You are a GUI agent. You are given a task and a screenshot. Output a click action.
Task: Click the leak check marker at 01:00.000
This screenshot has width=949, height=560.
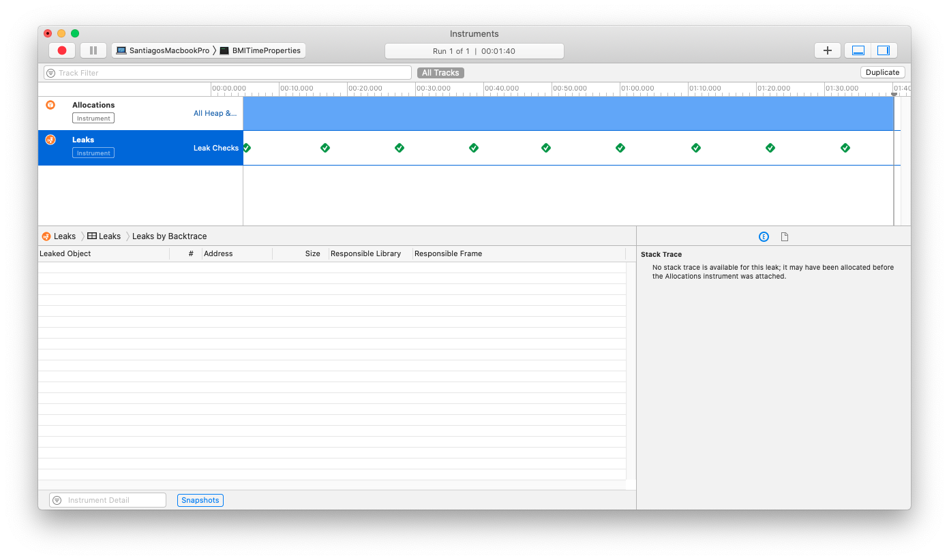[x=620, y=148]
